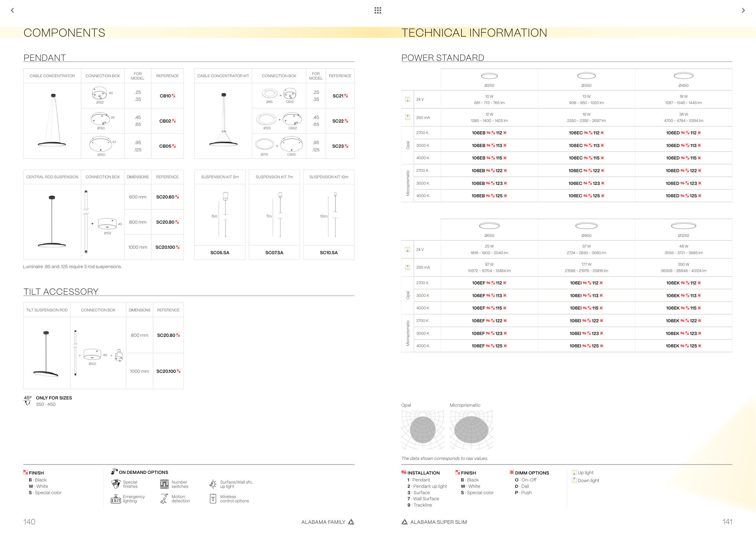The width and height of the screenshot is (756, 535).
Task: Click the Number switches icon
Action: point(164,484)
